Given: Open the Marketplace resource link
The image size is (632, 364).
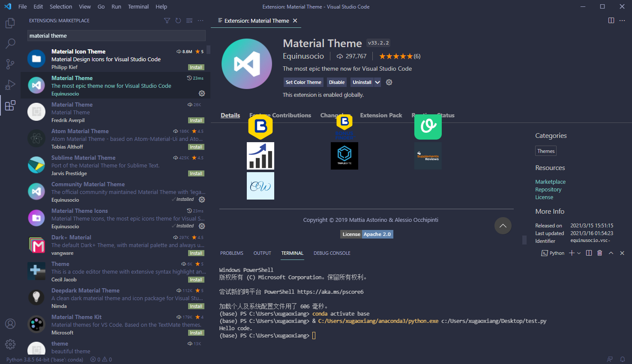Looking at the screenshot, I should click(550, 182).
